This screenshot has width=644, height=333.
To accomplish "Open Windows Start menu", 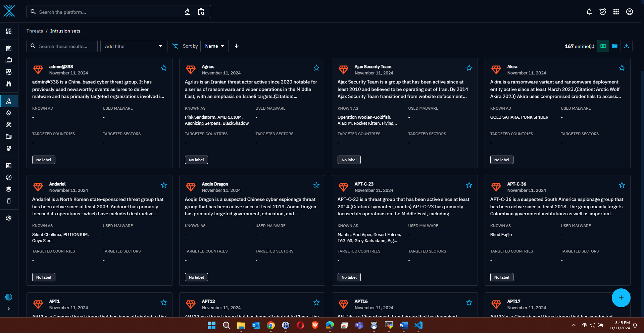I will tap(211, 325).
